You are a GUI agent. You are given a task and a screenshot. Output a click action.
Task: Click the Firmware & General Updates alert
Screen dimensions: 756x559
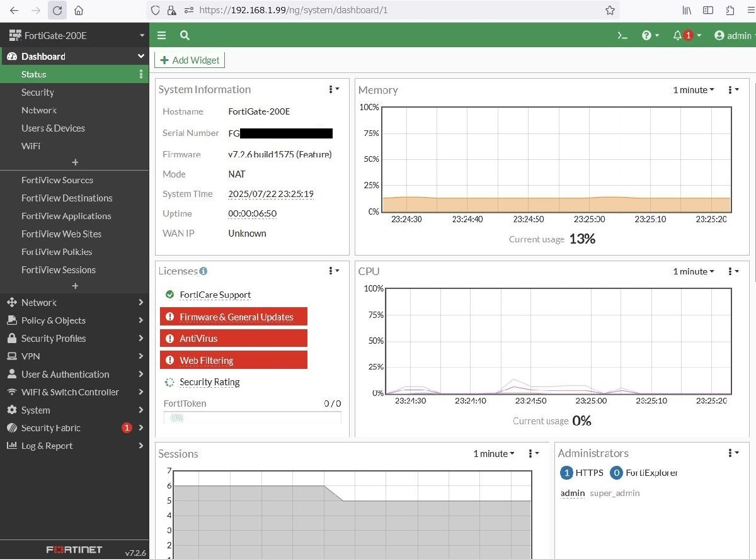click(234, 317)
